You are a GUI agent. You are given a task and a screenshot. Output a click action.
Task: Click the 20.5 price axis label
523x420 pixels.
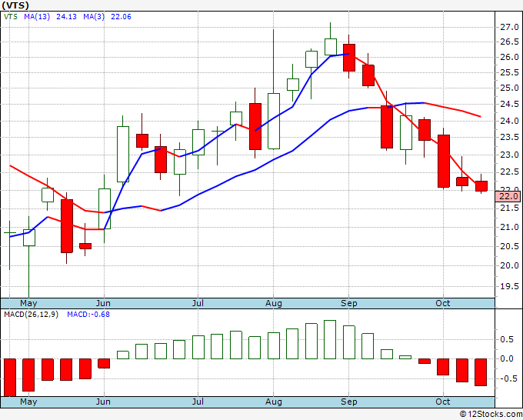coord(509,246)
